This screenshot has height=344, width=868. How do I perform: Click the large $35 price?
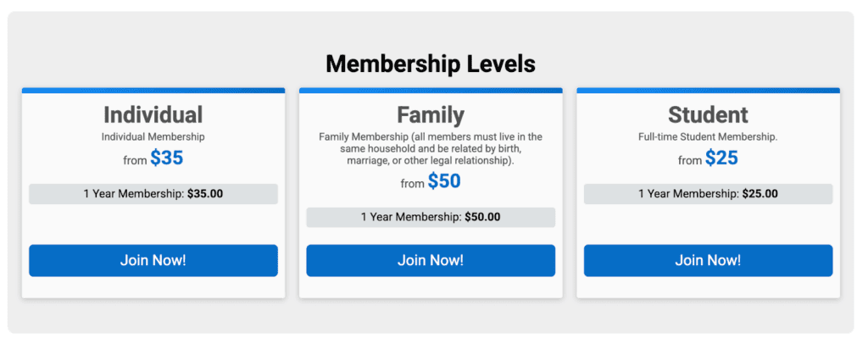(x=167, y=158)
